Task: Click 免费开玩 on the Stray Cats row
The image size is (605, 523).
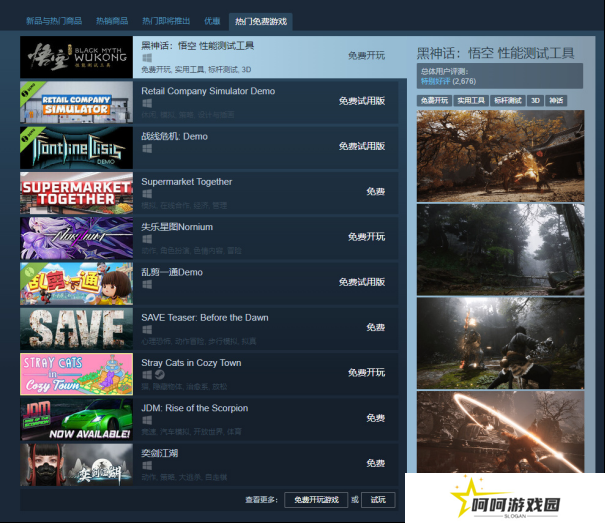Action: (x=367, y=372)
